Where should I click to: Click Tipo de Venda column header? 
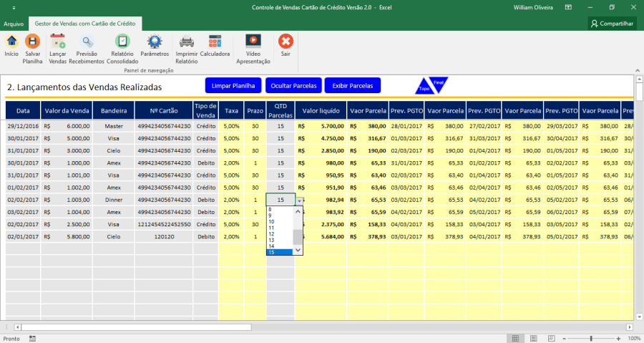[x=205, y=110]
